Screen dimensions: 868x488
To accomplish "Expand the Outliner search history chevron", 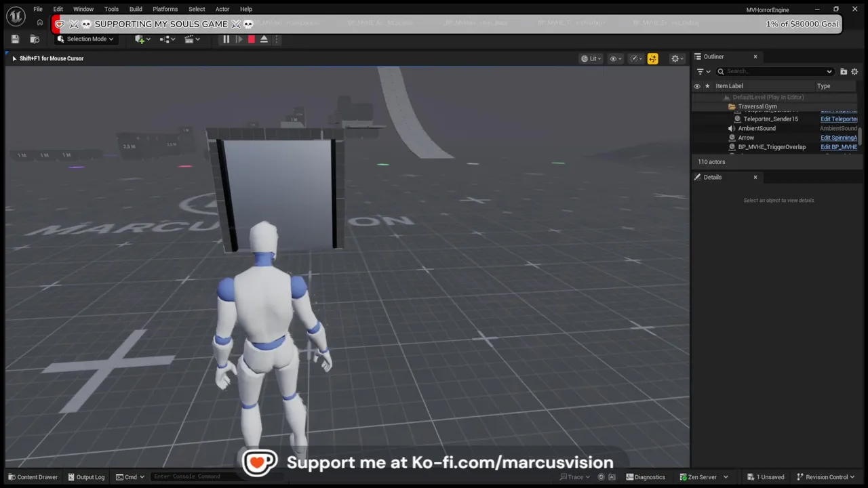I will click(x=829, y=72).
